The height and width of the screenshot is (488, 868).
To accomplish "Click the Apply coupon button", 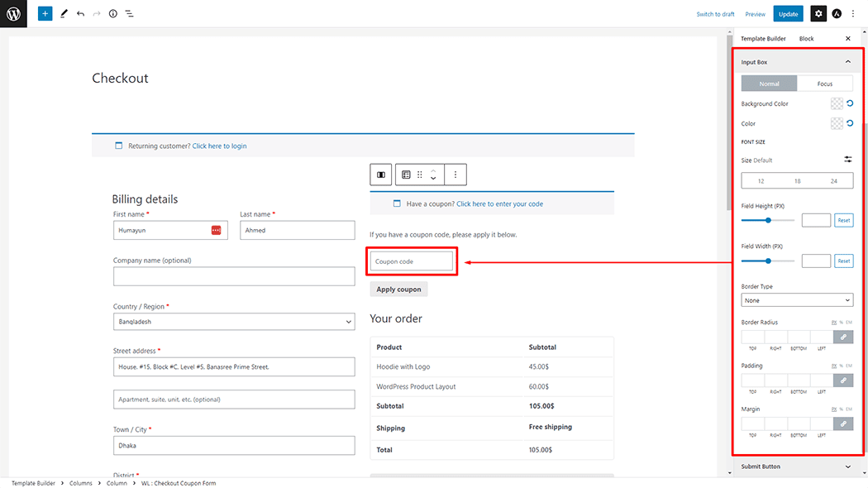I will coord(398,289).
